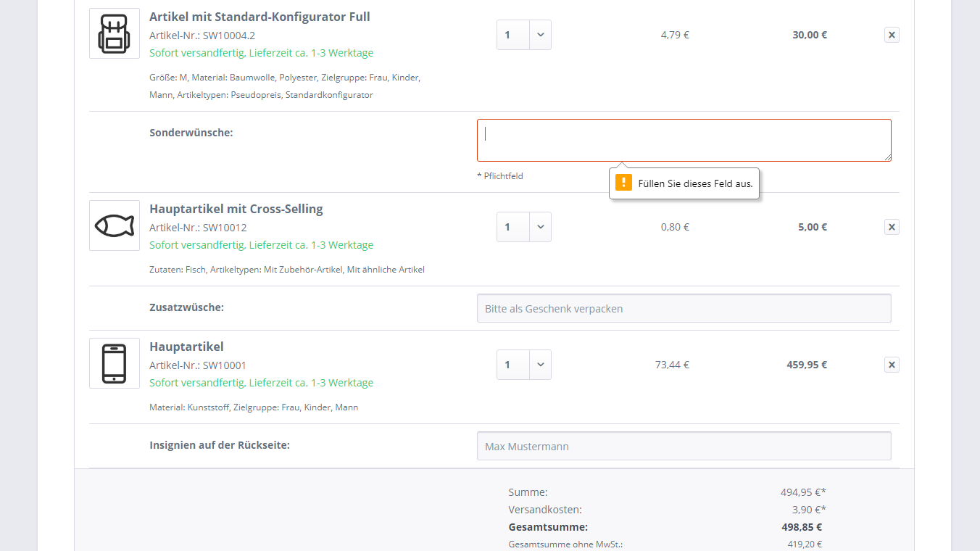Click unit price 0,80 €
The width and height of the screenshot is (980, 551).
pos(675,227)
